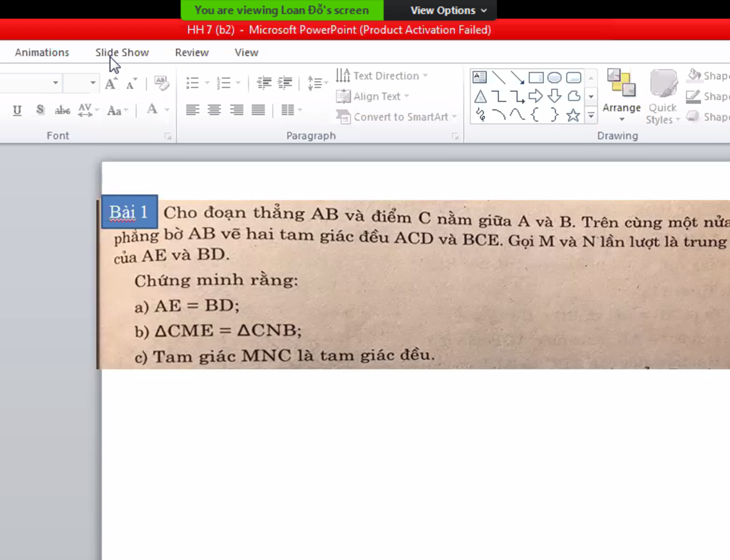Switch to the Animations tab

click(x=42, y=53)
